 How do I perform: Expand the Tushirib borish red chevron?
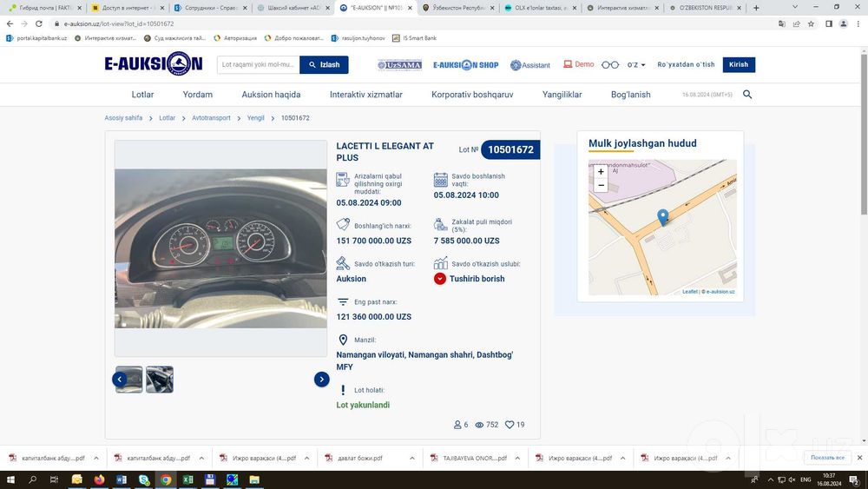tap(439, 279)
